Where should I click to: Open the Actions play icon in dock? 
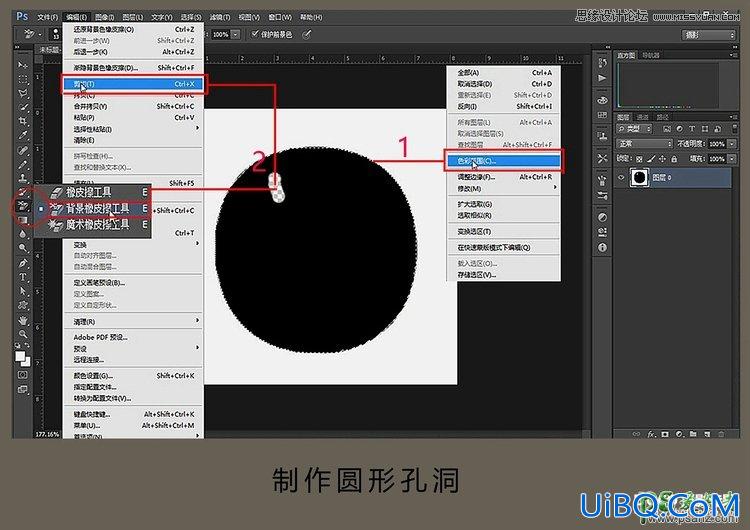tap(602, 78)
